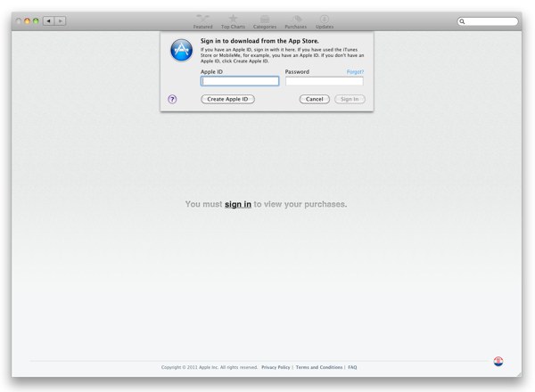Screen dimensions: 535x392
Task: Click the forward navigation arrow
Action: (60, 20)
